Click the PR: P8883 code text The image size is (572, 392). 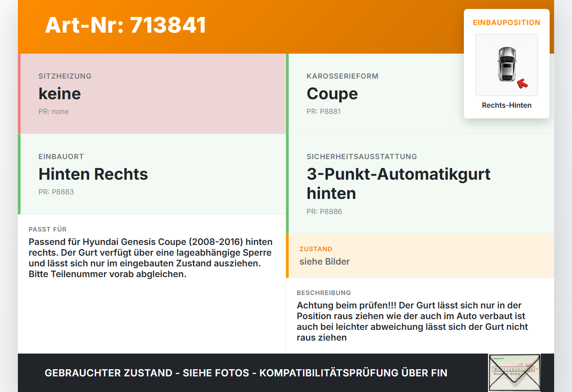pos(56,192)
